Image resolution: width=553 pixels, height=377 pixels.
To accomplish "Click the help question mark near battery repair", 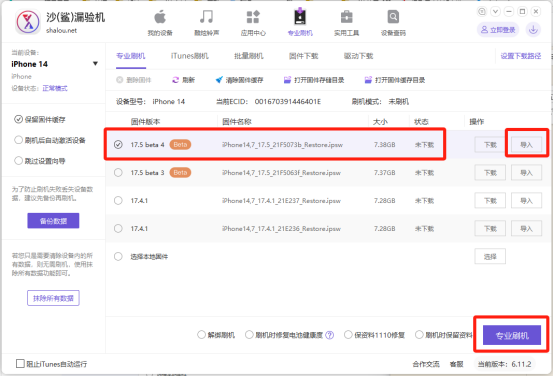I will (329, 335).
